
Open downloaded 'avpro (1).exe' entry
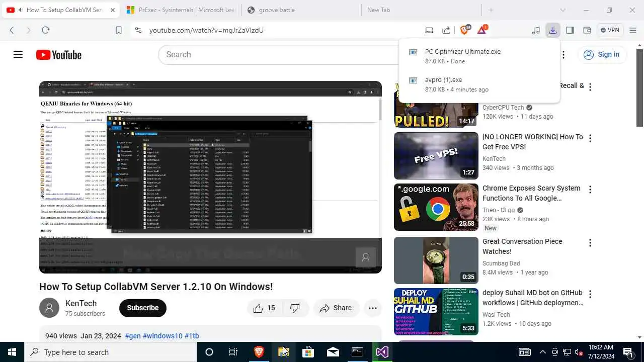pos(479,84)
